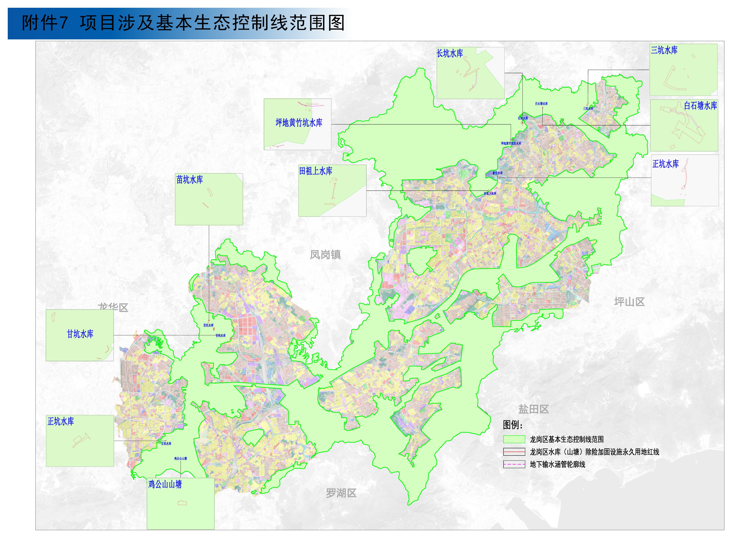This screenshot has width=756, height=535.
Task: Click the 凤岗镇 map label
Action: tap(325, 255)
